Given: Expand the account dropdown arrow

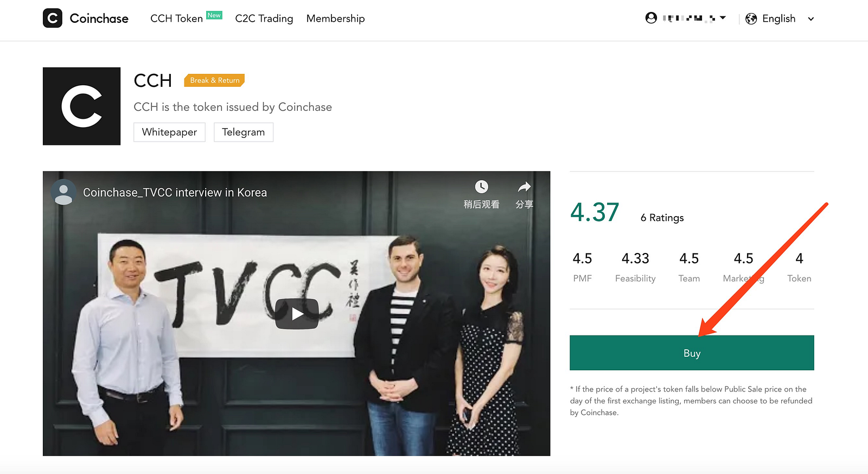Looking at the screenshot, I should (723, 18).
